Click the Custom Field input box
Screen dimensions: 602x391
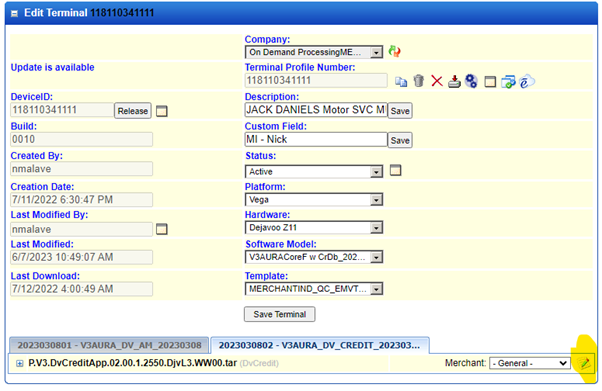pyautogui.click(x=316, y=139)
